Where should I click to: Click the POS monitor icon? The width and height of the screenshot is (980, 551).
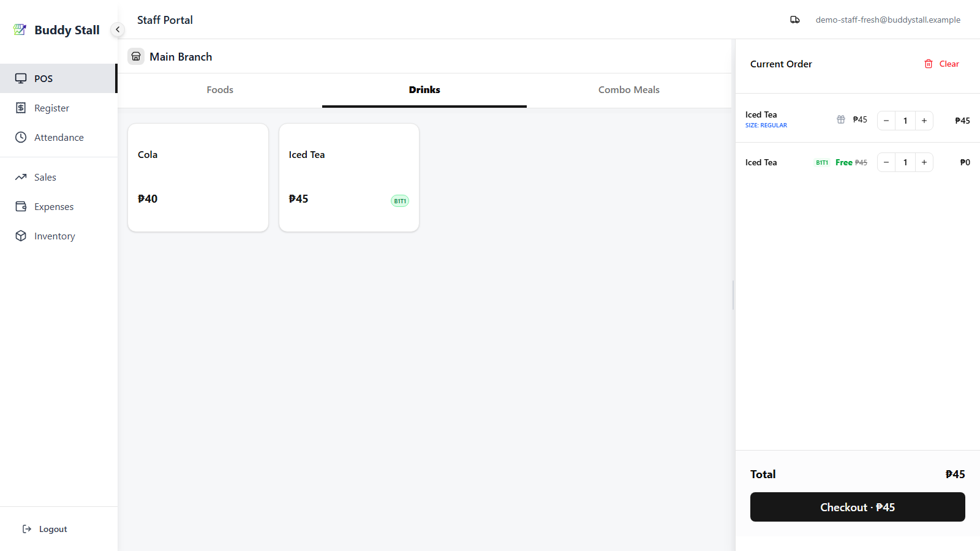21,78
